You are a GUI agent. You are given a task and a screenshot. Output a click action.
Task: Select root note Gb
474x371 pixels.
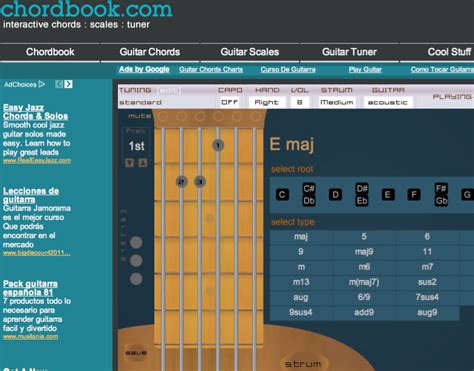coord(441,201)
